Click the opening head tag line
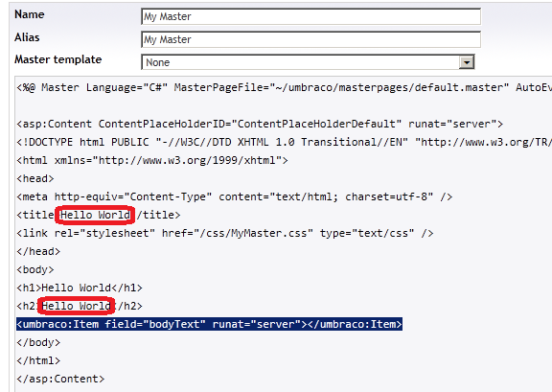This screenshot has height=392, width=552. click(35, 178)
